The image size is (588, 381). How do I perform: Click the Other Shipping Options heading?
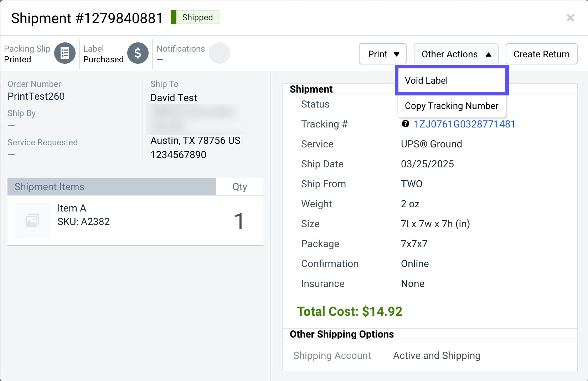click(341, 334)
